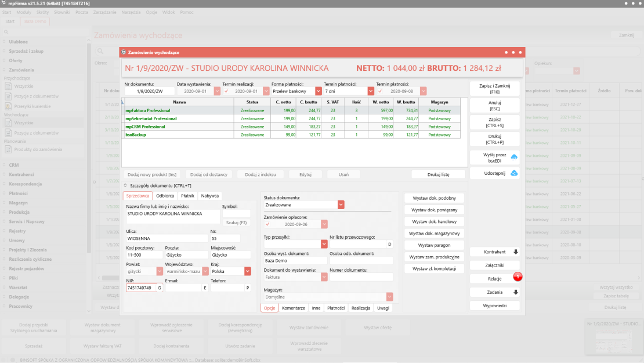The width and height of the screenshot is (644, 363).
Task: Select the mpFaktura Professional row
Action: tap(291, 110)
